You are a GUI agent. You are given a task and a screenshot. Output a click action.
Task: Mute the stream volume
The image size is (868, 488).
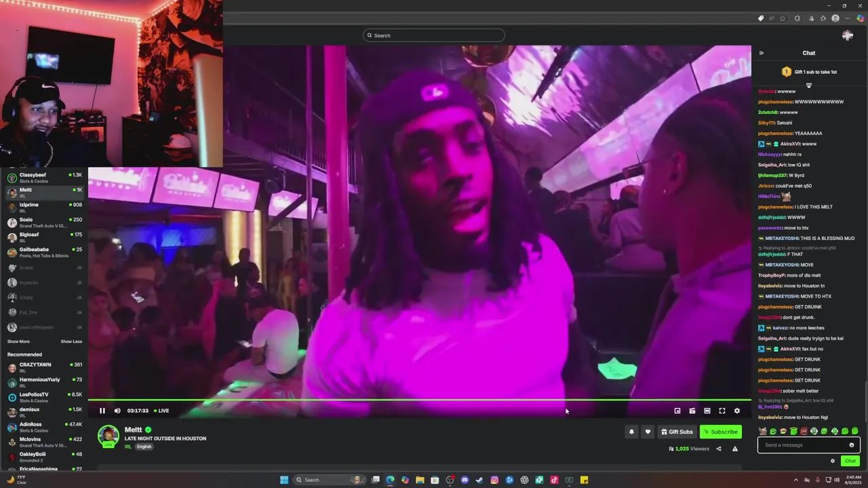[117, 411]
